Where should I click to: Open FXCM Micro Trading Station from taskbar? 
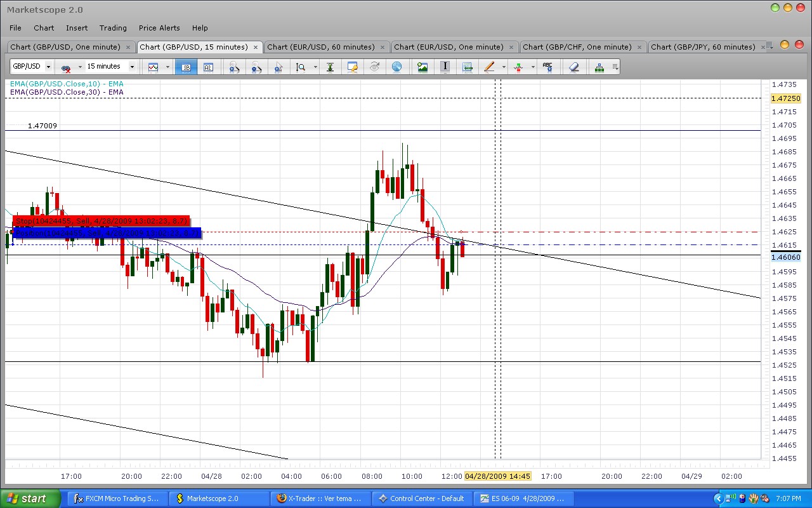tap(117, 498)
